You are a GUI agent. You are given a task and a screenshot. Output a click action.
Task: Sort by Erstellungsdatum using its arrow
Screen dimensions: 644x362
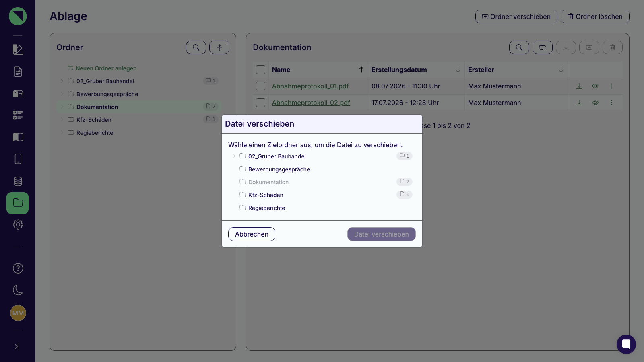click(458, 70)
